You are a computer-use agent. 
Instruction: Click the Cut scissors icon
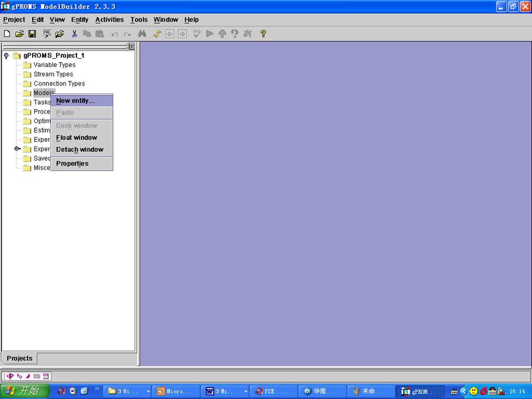tap(74, 34)
